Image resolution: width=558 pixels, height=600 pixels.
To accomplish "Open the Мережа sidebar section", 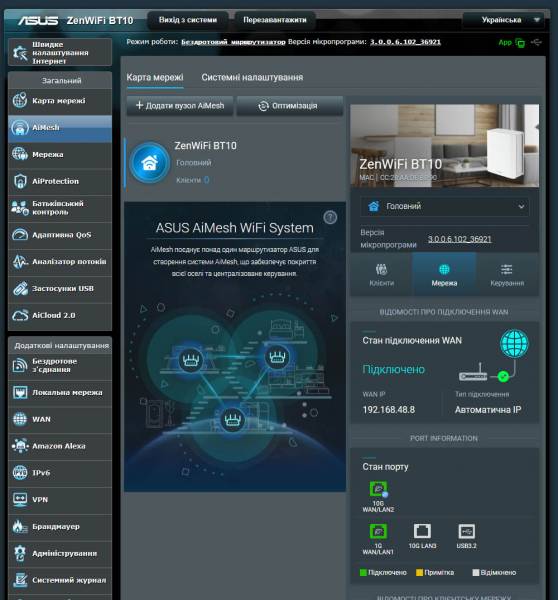I will (x=60, y=155).
